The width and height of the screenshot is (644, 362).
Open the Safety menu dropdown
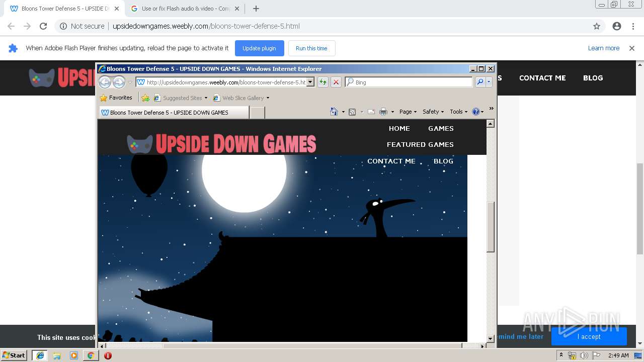433,112
